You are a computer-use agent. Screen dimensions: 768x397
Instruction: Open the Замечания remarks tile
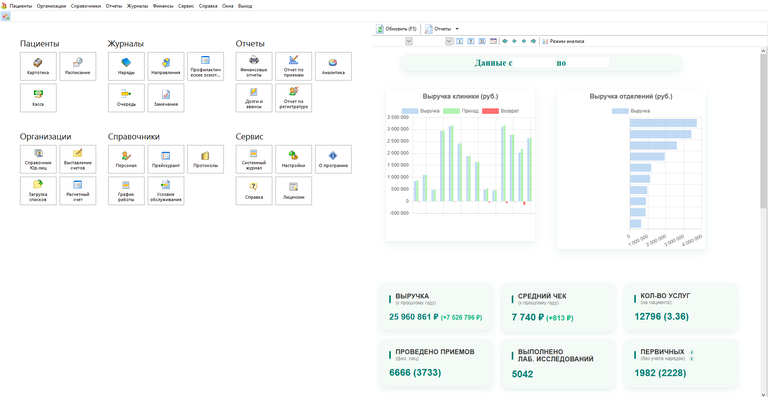166,98
